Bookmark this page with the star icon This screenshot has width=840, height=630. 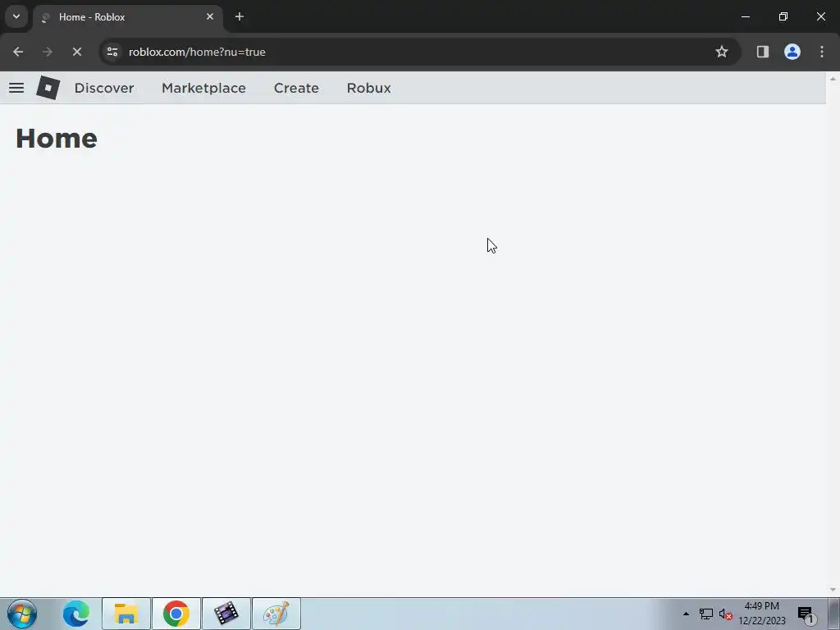coord(722,52)
